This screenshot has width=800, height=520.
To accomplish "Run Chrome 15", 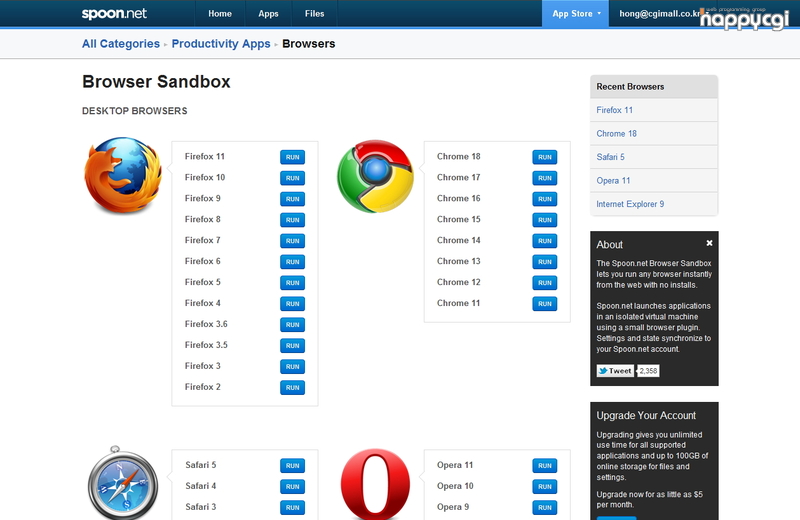I will pyautogui.click(x=545, y=220).
